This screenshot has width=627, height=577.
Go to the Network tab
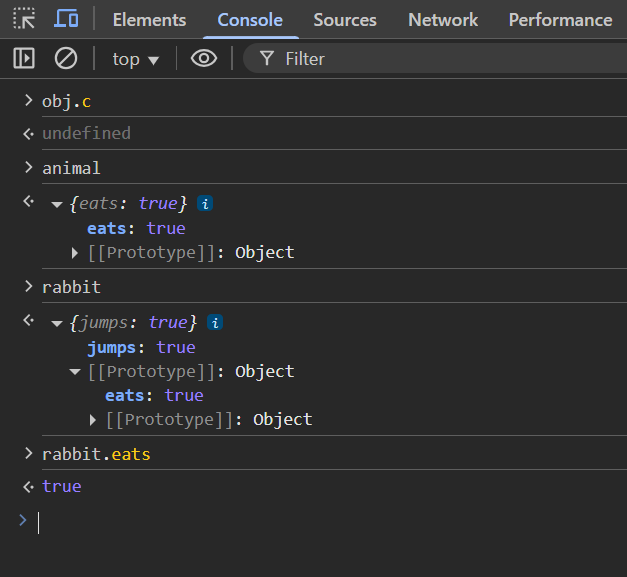pos(443,20)
